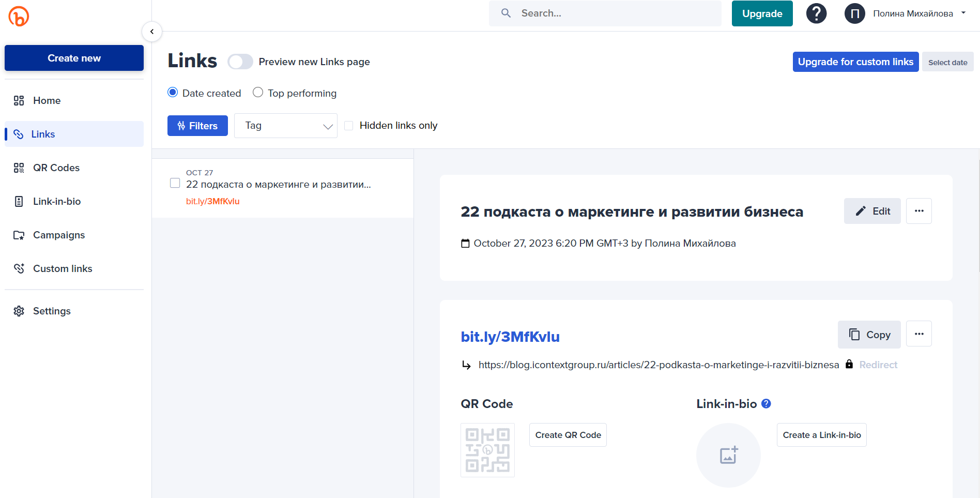This screenshot has height=498, width=980.
Task: Open Link-in-bio in the sidebar
Action: pyautogui.click(x=74, y=201)
